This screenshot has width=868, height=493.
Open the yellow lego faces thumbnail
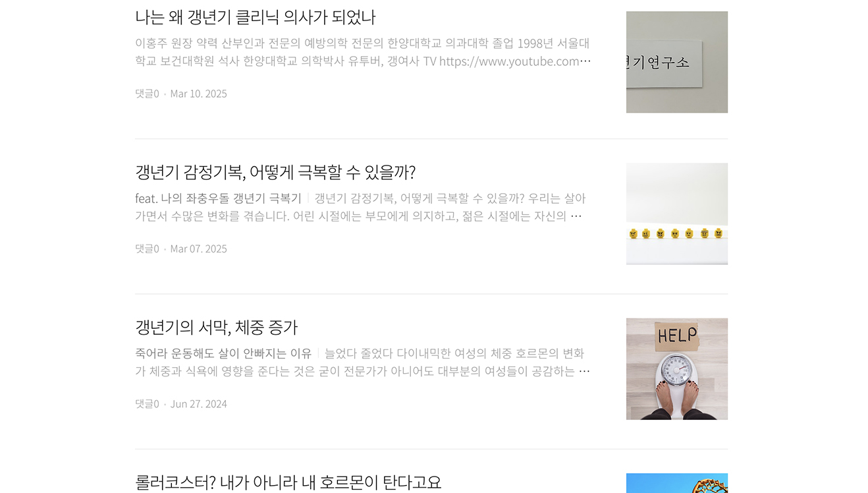[676, 214]
